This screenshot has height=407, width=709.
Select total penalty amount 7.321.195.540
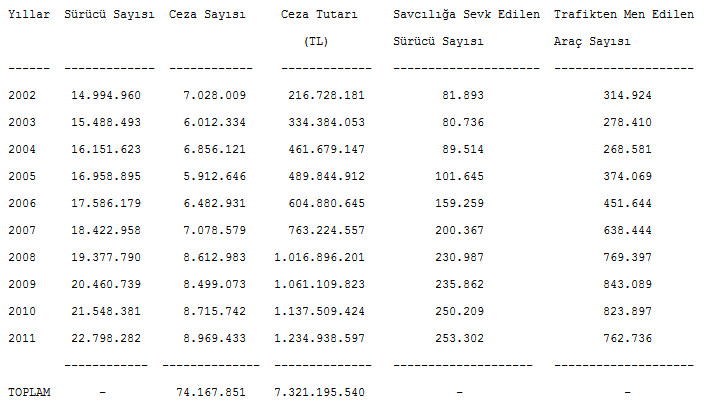coord(319,392)
